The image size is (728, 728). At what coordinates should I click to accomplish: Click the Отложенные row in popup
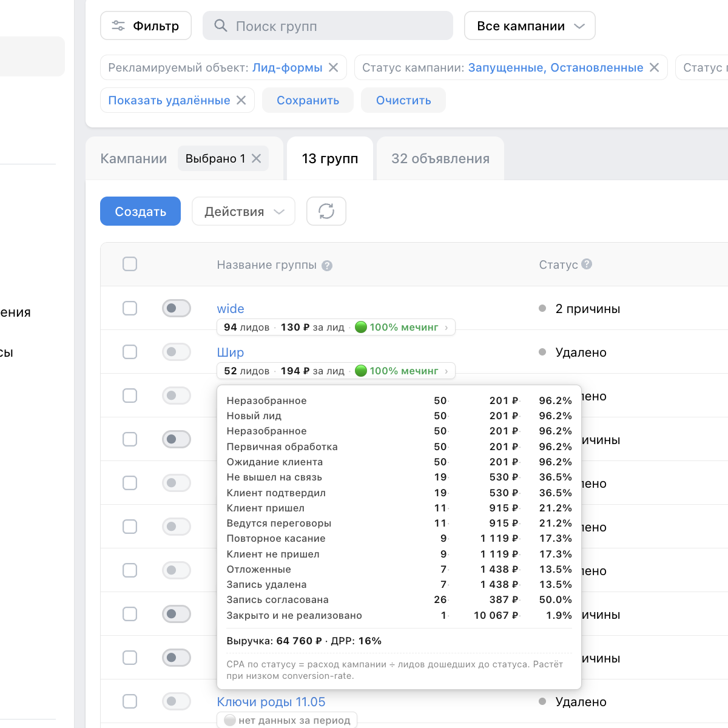[x=399, y=569]
